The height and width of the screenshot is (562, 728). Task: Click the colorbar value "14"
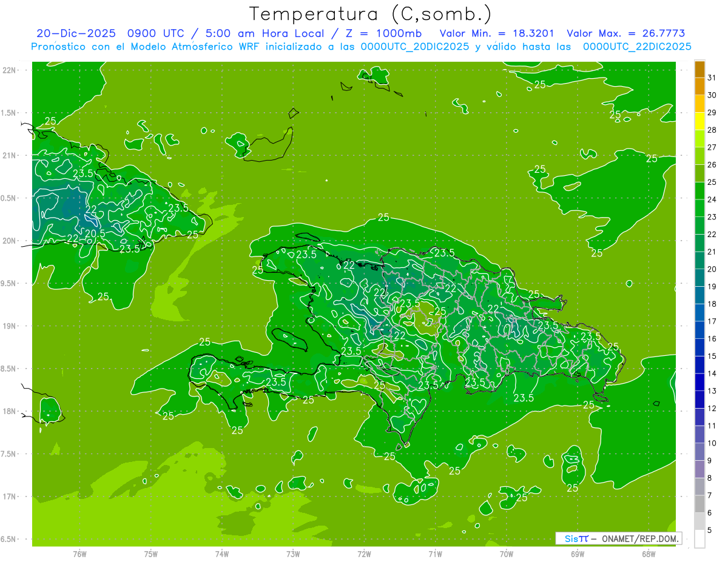[x=712, y=374]
